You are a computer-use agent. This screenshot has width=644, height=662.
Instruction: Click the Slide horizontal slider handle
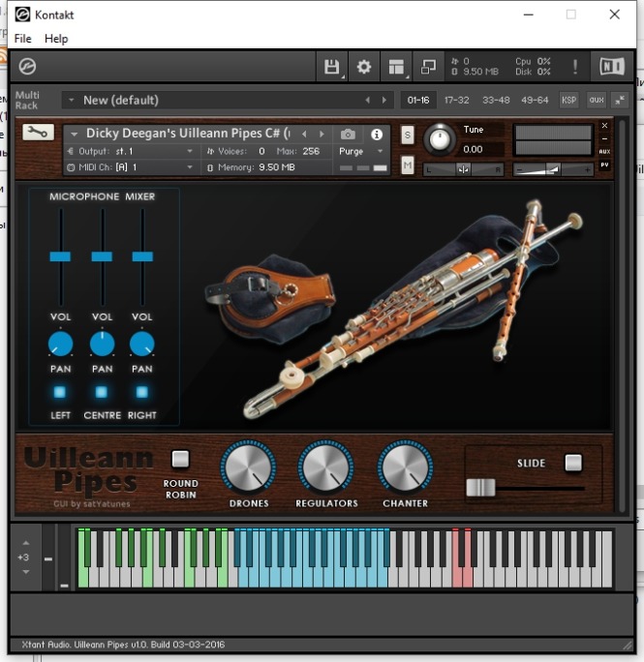480,488
